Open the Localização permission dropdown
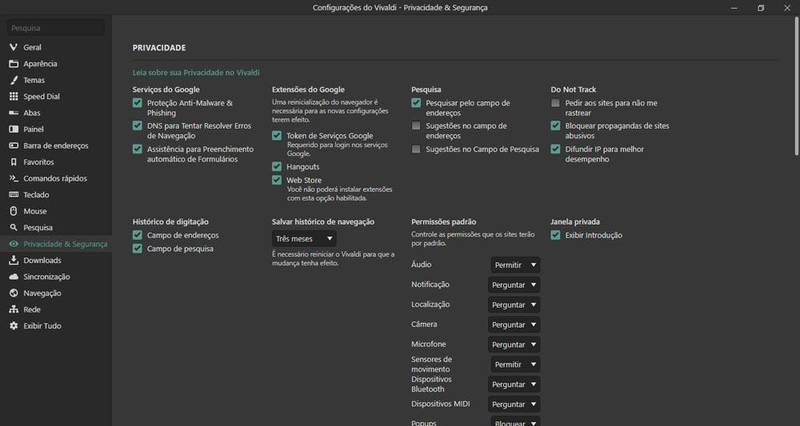 (x=514, y=305)
